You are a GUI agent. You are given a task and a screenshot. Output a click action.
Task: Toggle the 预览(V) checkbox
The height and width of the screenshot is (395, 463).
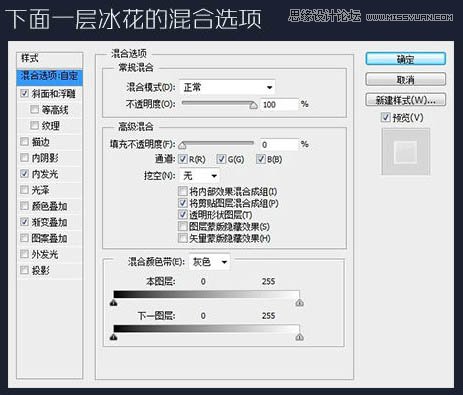pos(386,117)
